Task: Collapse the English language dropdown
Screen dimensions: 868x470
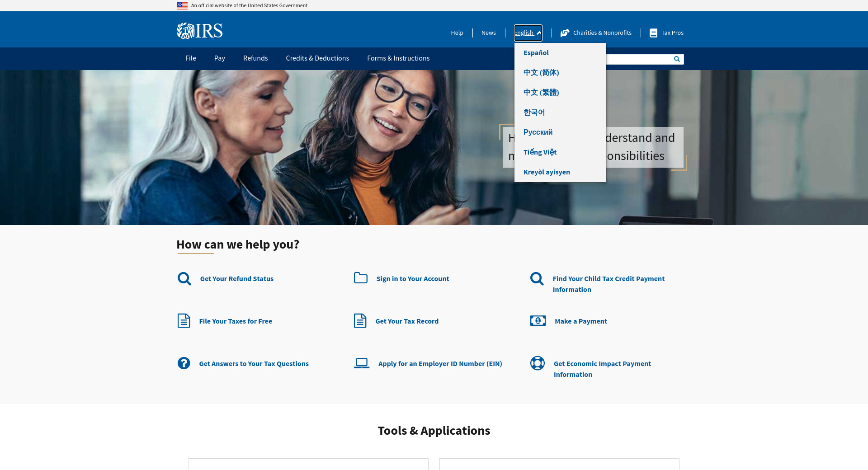Action: (528, 33)
